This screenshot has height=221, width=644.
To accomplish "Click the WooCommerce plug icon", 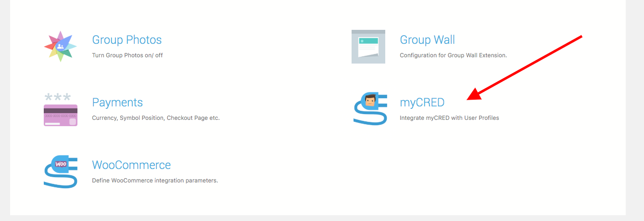I will pyautogui.click(x=60, y=171).
